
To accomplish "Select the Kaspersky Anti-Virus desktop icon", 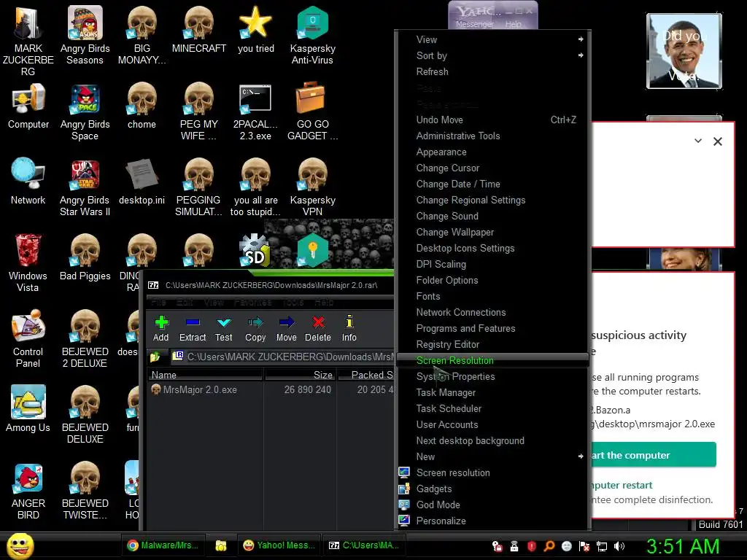I will click(x=312, y=35).
